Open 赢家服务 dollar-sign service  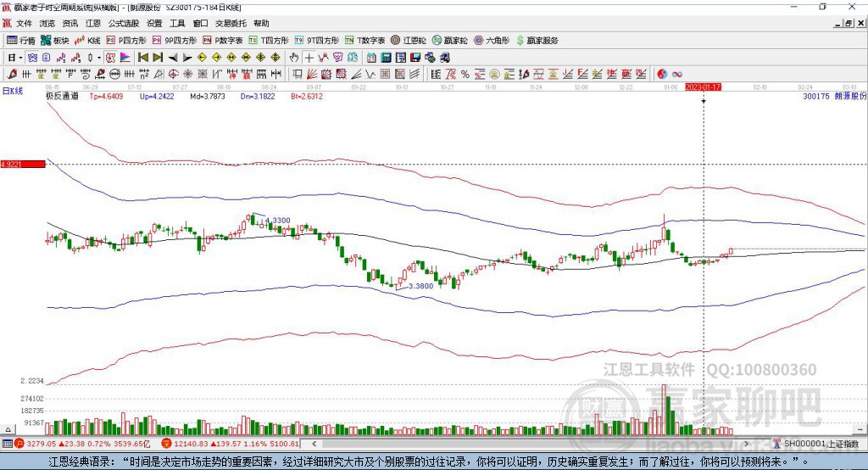coord(537,41)
